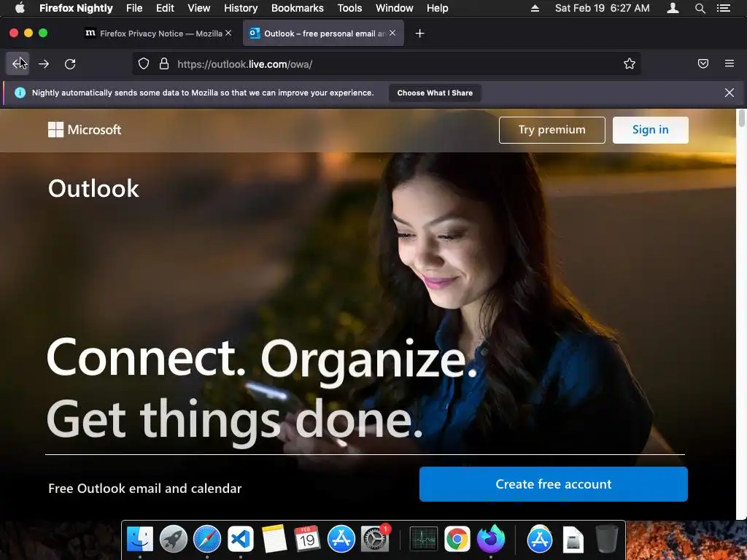
Task: Open Calendar showing 19 in Dock
Action: pyautogui.click(x=307, y=539)
